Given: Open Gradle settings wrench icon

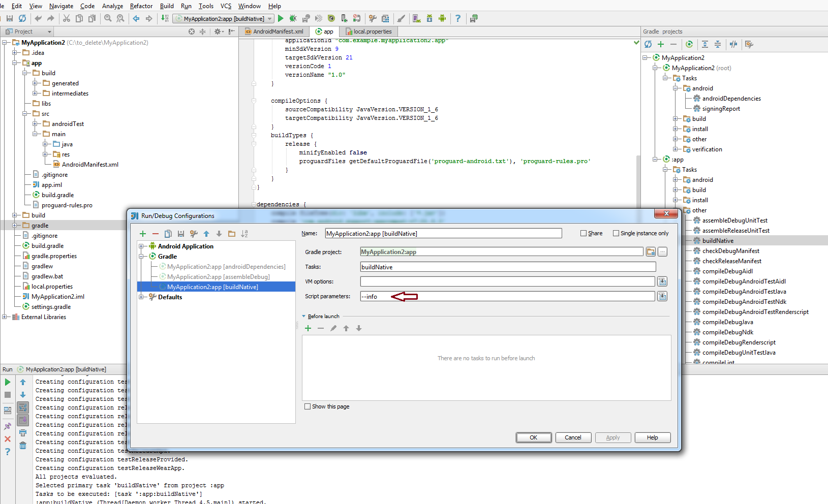Looking at the screenshot, I should click(749, 44).
